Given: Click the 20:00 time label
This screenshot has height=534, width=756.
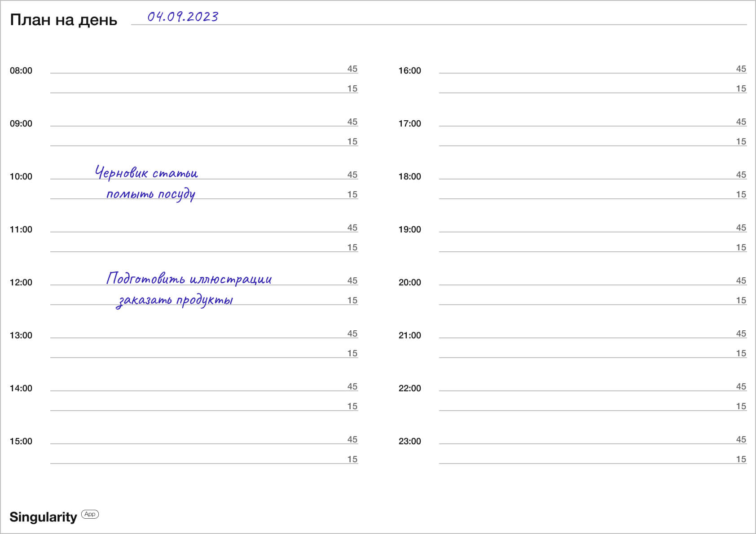Looking at the screenshot, I should pyautogui.click(x=410, y=282).
